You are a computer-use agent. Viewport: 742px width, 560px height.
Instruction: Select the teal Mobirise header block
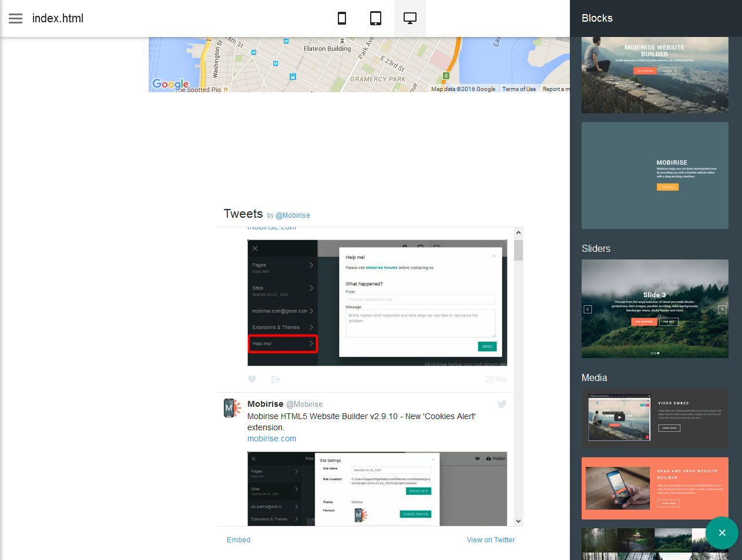pyautogui.click(x=655, y=176)
